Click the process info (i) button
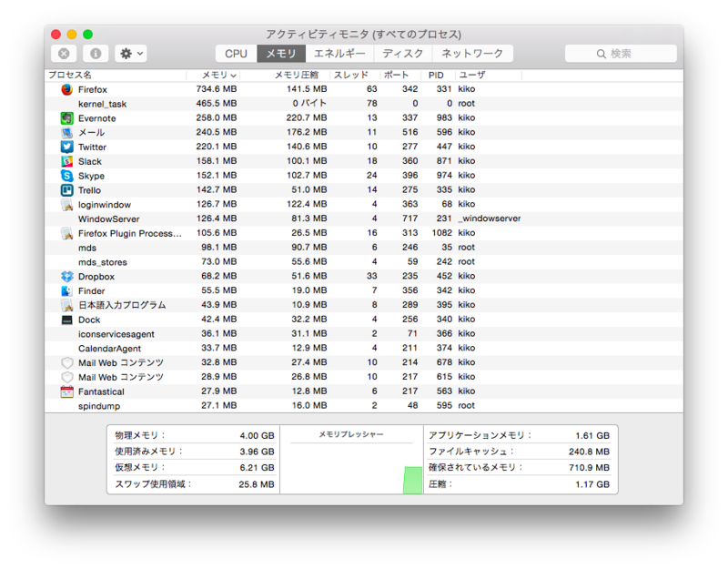728x569 pixels. pyautogui.click(x=96, y=54)
